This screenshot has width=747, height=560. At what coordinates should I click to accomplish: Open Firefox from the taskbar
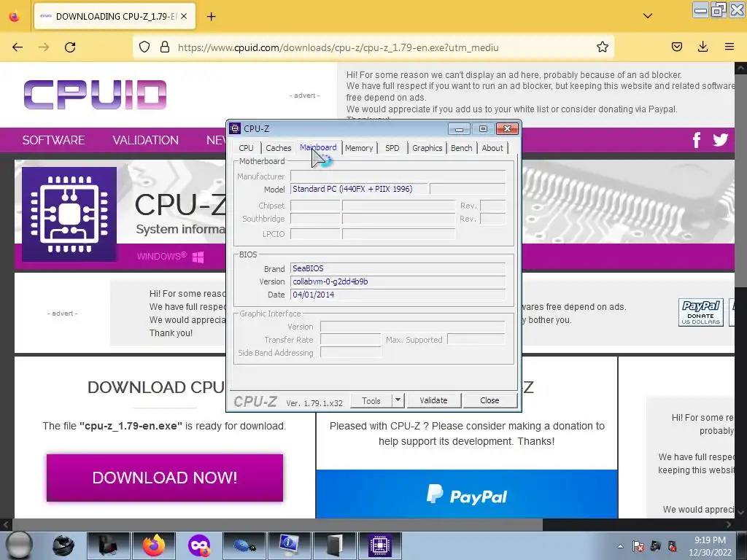(x=154, y=545)
